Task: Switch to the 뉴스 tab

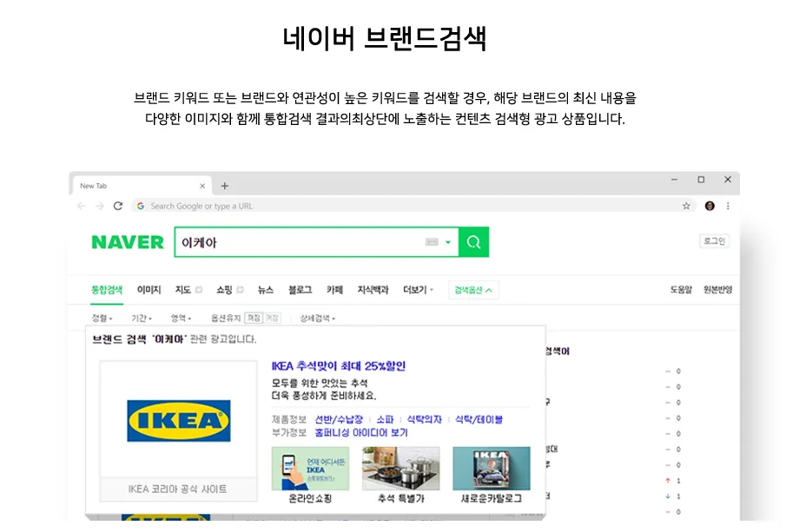Action: (x=266, y=290)
